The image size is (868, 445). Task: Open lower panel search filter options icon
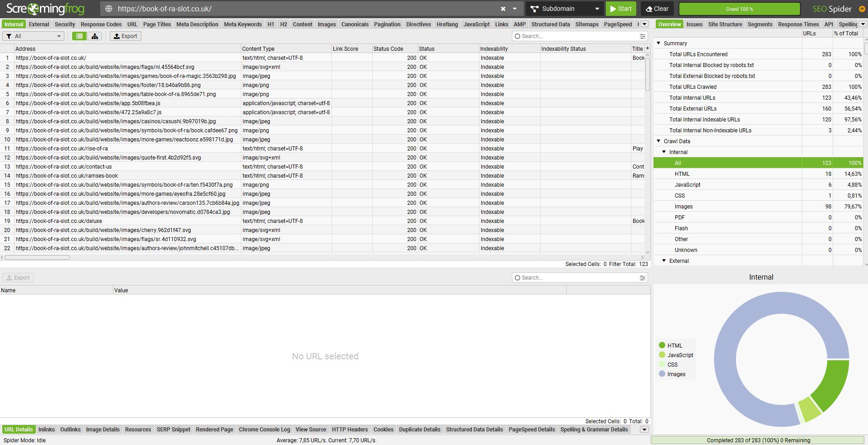(643, 278)
